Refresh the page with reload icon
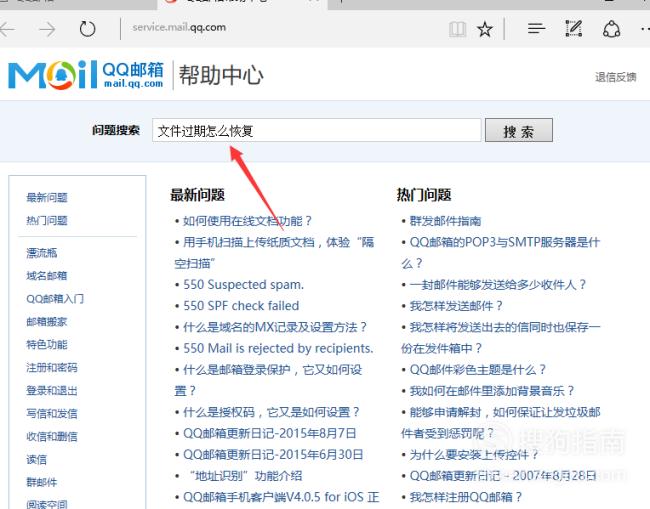This screenshot has width=650, height=509. coord(87,29)
